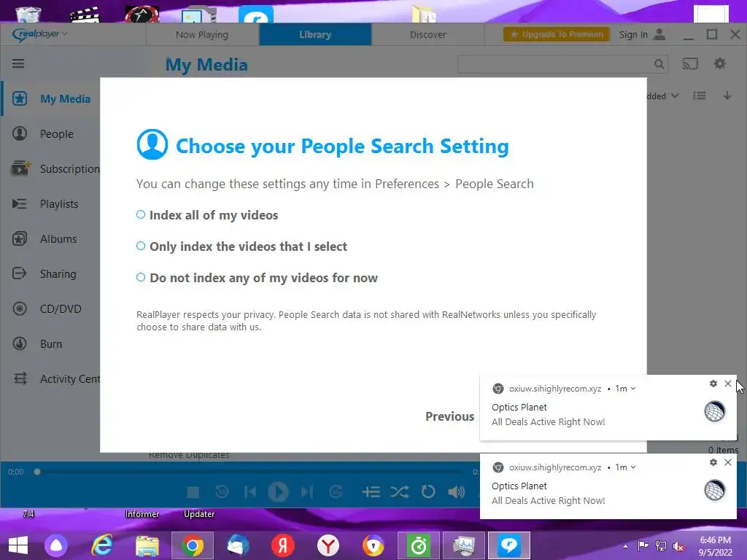The height and width of the screenshot is (560, 747).
Task: Switch to the list view icon
Action: click(700, 96)
